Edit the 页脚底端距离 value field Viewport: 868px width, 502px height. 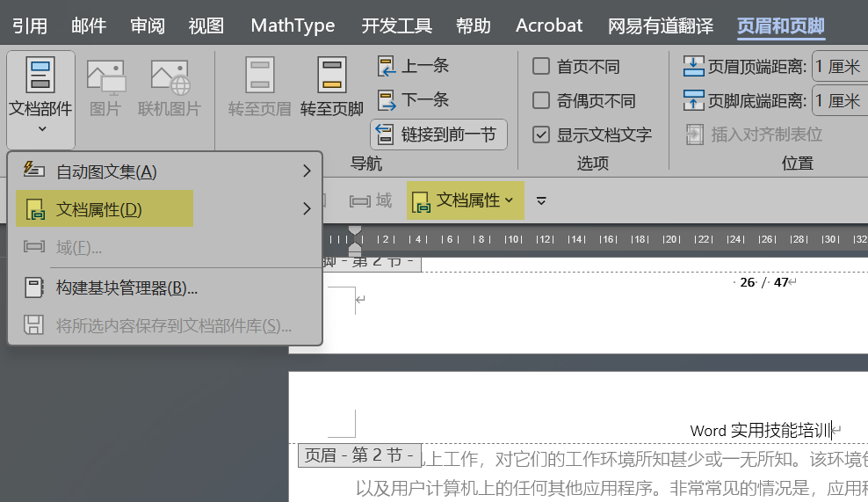point(840,100)
